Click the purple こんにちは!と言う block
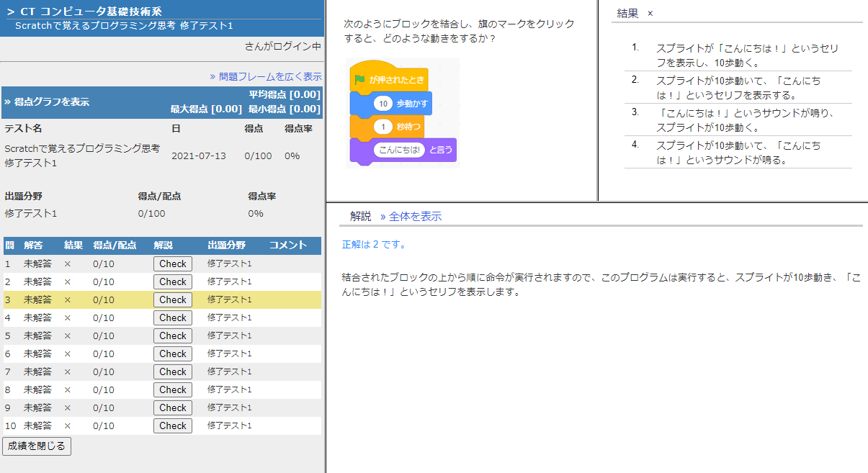 pyautogui.click(x=403, y=150)
